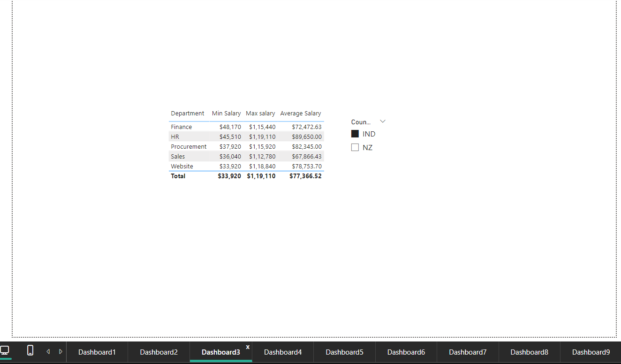Viewport: 621px width, 364px height.
Task: Switch to the Dashboard1 tab
Action: coord(97,352)
